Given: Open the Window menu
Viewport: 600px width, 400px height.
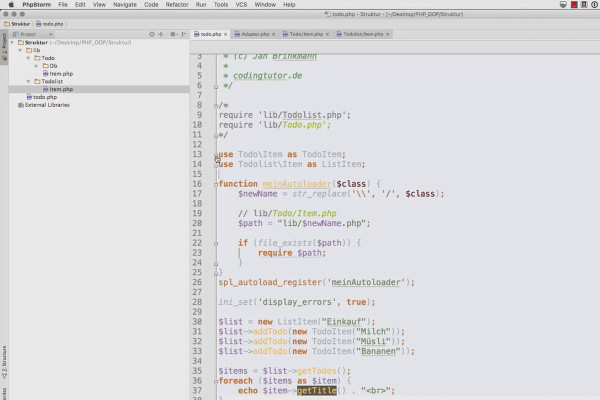Looking at the screenshot, I should (265, 5).
